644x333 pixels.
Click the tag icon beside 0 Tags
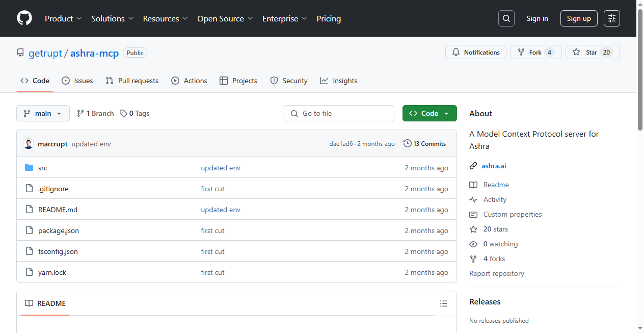tap(123, 113)
